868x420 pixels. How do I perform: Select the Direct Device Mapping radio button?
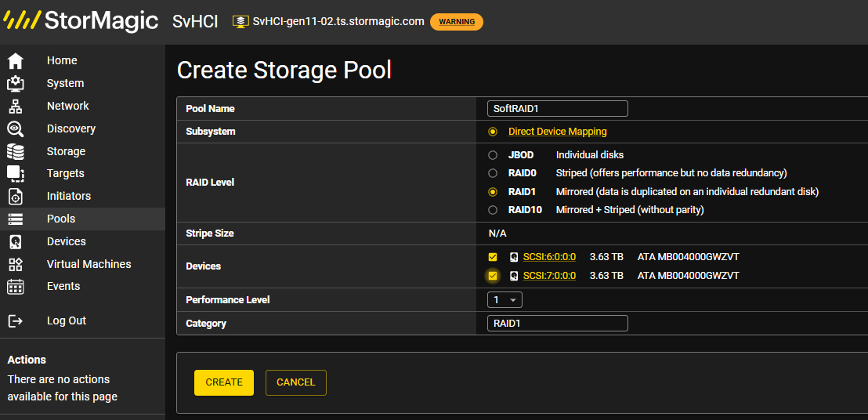pos(493,132)
